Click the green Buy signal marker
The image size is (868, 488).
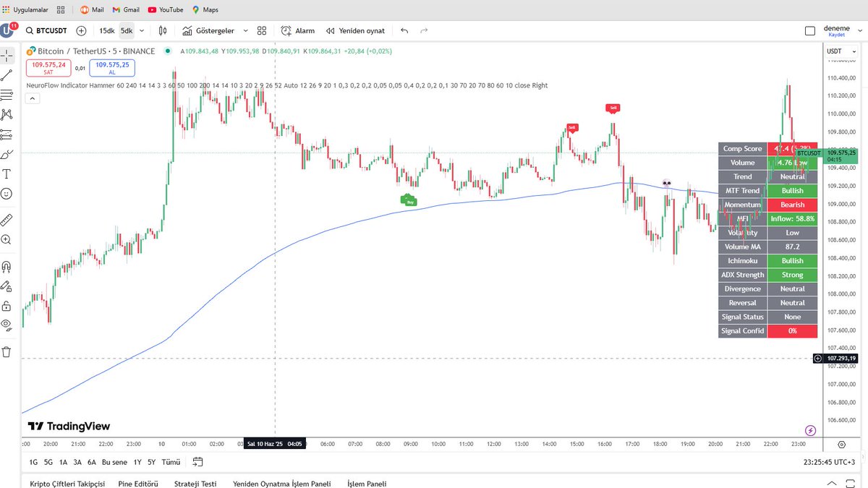(409, 200)
